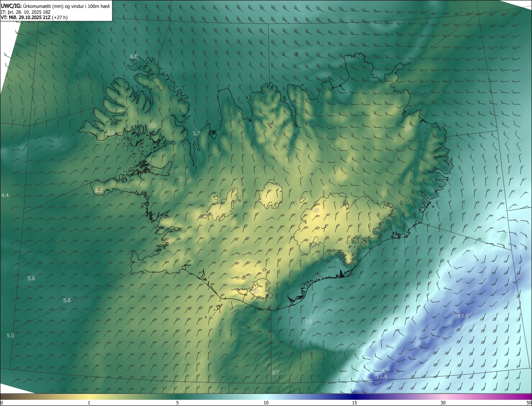532x406 pixels.
Task: Click the 6.0 value label on the map
Action: point(134,56)
